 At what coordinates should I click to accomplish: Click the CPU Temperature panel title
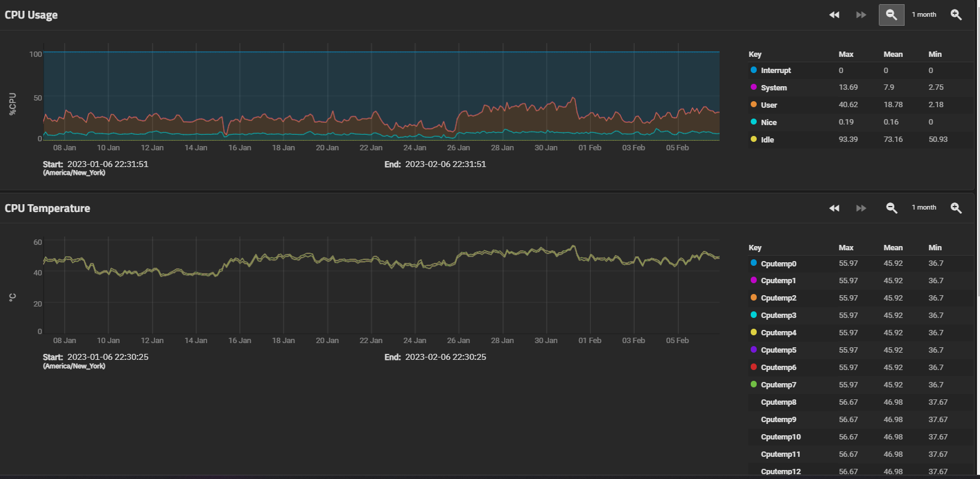point(47,208)
